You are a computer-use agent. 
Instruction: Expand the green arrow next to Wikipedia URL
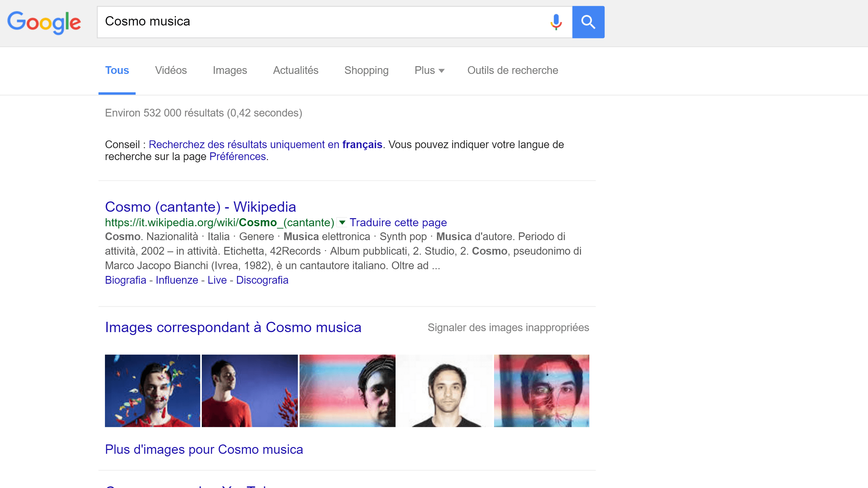click(x=342, y=222)
